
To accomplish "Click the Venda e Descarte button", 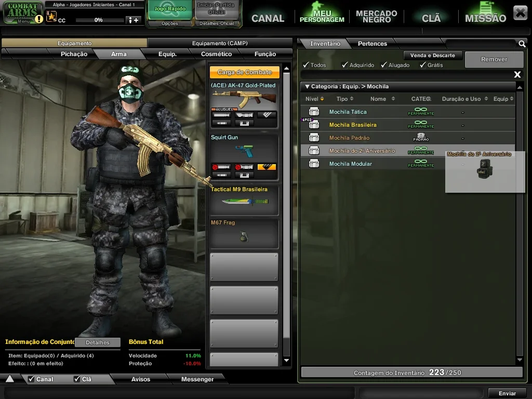I will point(433,55).
